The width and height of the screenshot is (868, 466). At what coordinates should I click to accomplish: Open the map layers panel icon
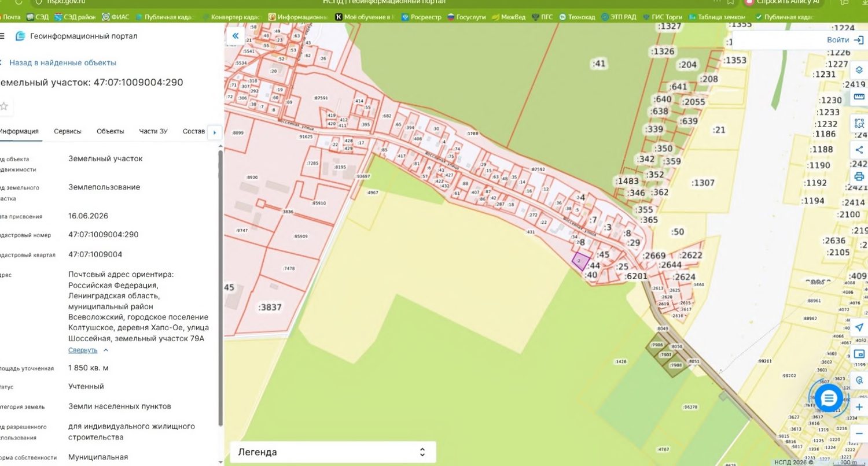click(859, 70)
